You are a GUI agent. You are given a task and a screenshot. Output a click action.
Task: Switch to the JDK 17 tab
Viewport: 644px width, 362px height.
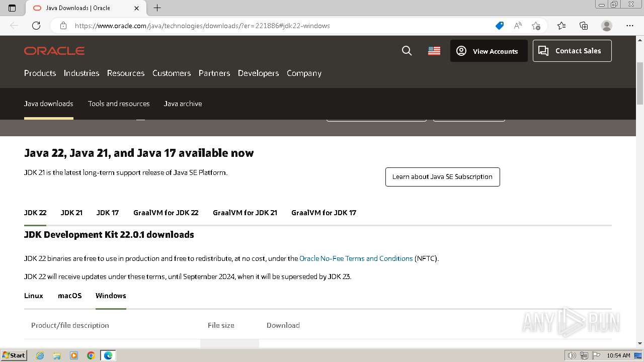point(108,213)
